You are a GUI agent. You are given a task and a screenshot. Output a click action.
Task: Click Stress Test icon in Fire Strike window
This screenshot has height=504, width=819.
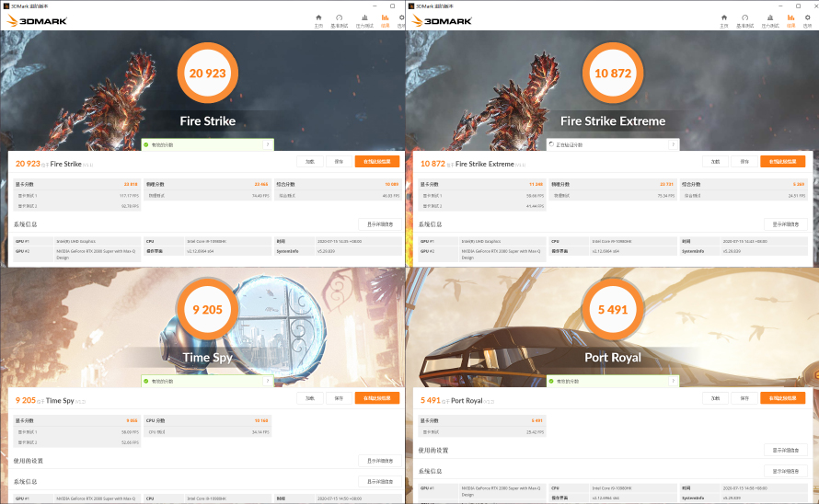pos(364,19)
